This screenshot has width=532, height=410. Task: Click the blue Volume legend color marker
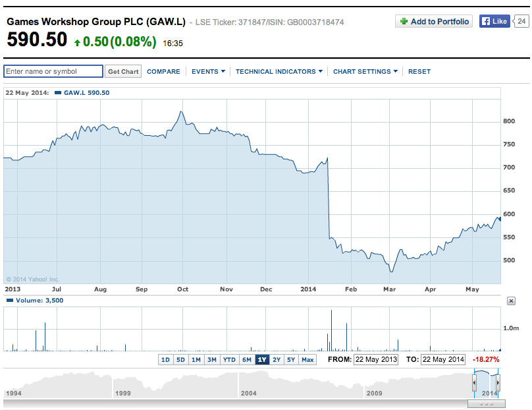(x=10, y=301)
